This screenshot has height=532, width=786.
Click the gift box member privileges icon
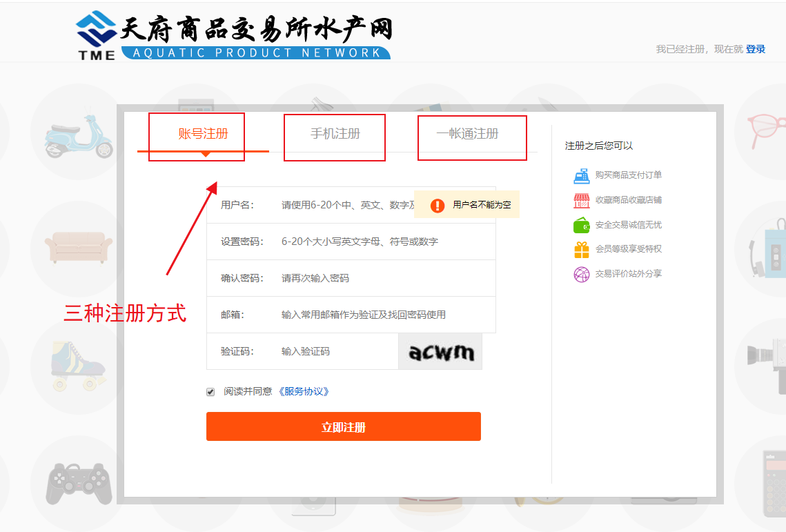click(581, 249)
